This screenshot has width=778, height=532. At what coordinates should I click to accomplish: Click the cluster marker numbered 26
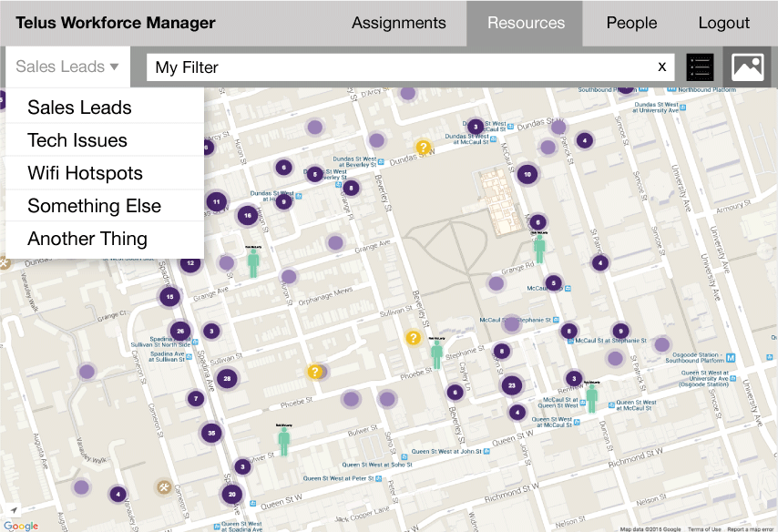click(x=180, y=331)
